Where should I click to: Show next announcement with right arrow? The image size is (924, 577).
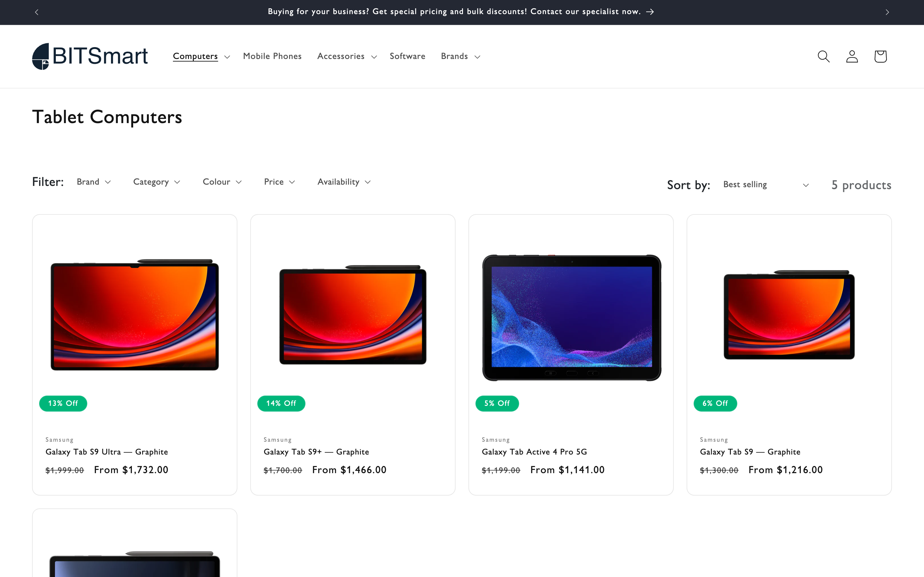pyautogui.click(x=887, y=12)
